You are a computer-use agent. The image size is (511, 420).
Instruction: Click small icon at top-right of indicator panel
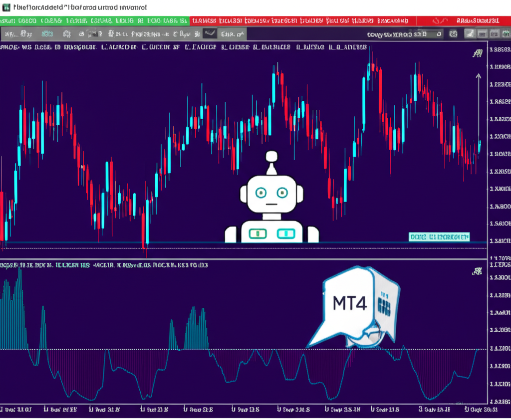tap(478, 271)
